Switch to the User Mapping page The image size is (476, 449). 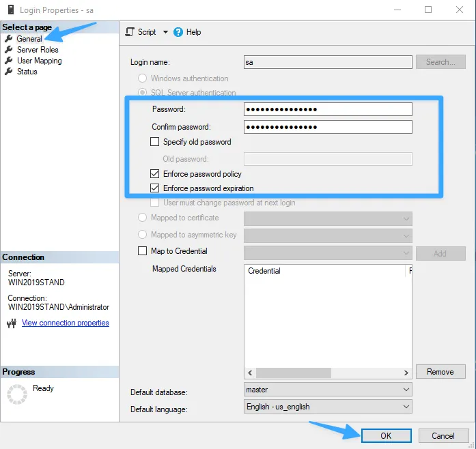pyautogui.click(x=39, y=61)
